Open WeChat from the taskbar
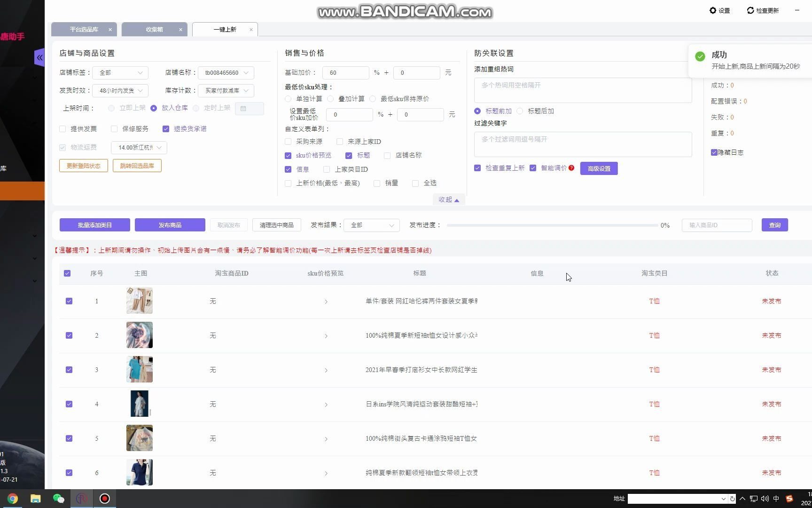The width and height of the screenshot is (812, 508). [58, 498]
